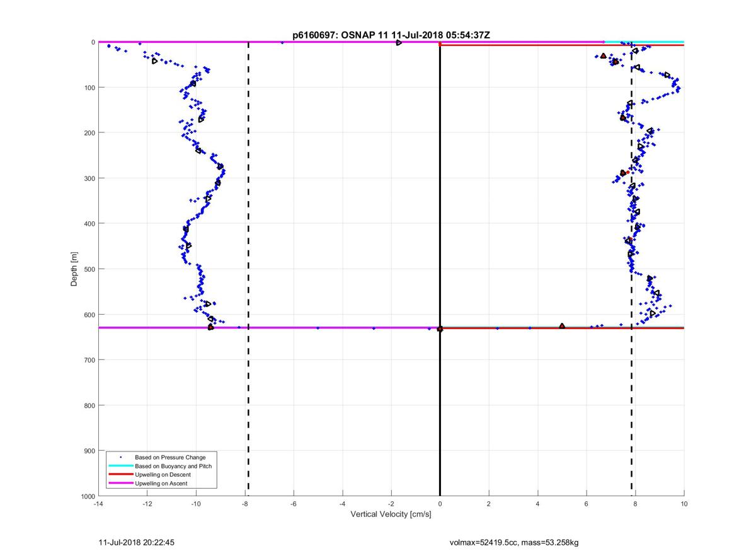Click depth axis tick label "900"
Screen dimensions: 756x558
(89, 450)
